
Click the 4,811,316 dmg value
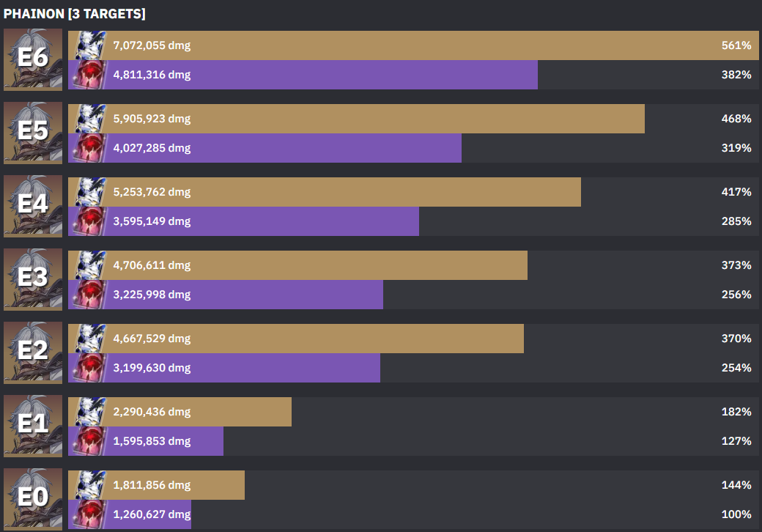152,75
